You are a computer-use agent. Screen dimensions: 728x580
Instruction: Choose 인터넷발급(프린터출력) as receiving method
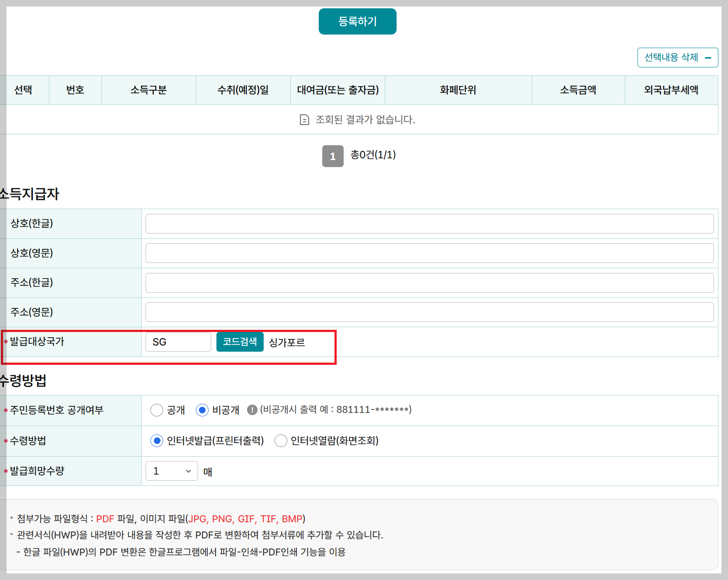click(x=157, y=441)
